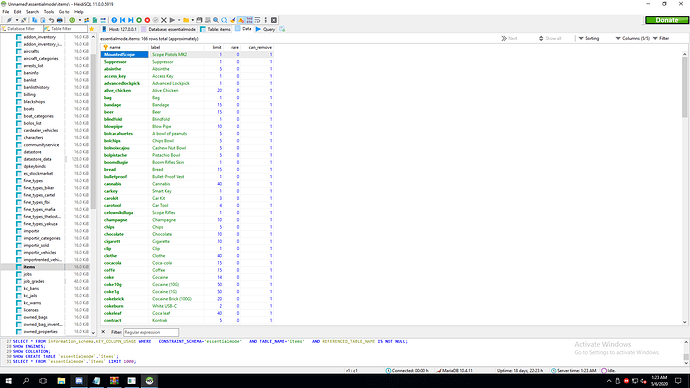Viewport: 690px width, 388px height.
Task: Click the Show all button
Action: pos(550,39)
